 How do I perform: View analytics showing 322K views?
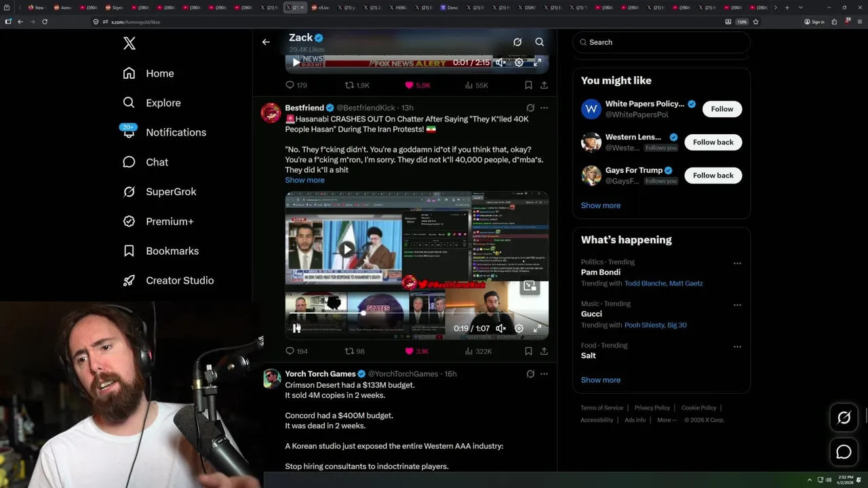[478, 351]
